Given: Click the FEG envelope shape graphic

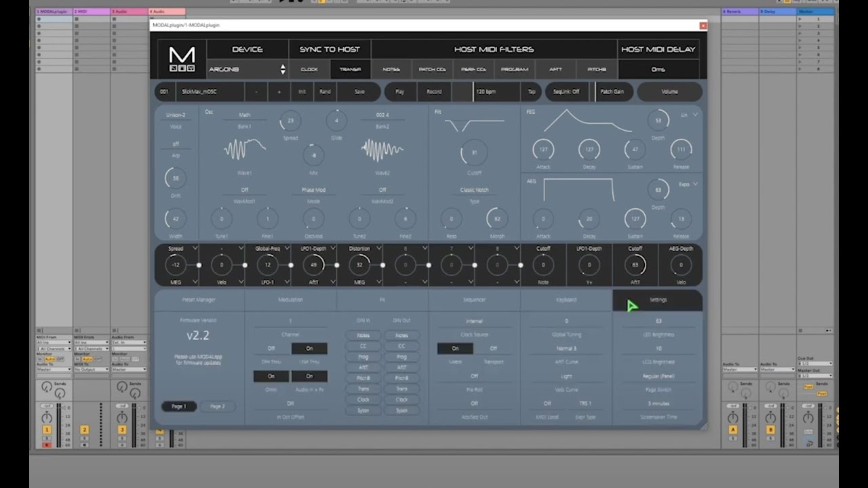Looking at the screenshot, I should click(x=587, y=121).
